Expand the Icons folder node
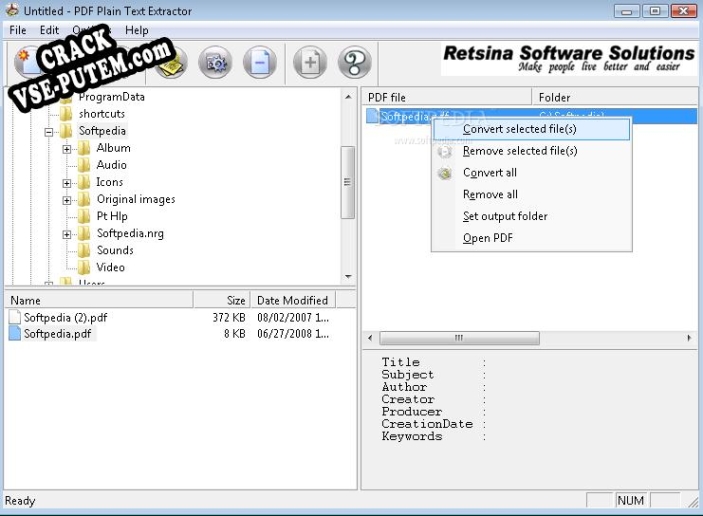703x516 pixels. pos(66,183)
